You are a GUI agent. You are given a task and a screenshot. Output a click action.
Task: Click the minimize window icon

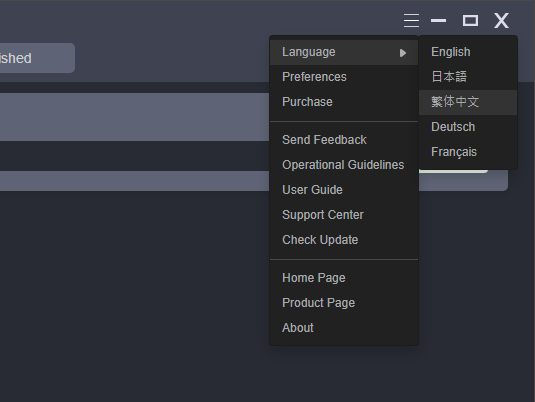coord(438,20)
